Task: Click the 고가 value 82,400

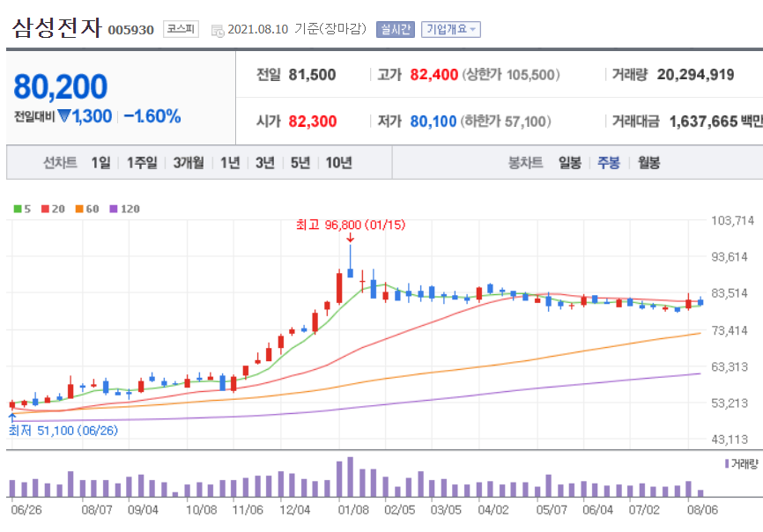Action: 434,75
